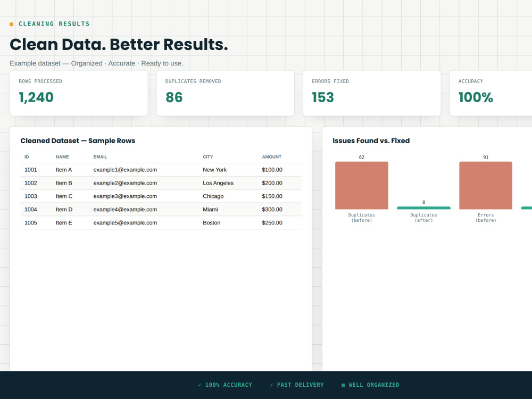Select the Duplicates Removed value 86
This screenshot has width=532, height=399.
point(174,97)
